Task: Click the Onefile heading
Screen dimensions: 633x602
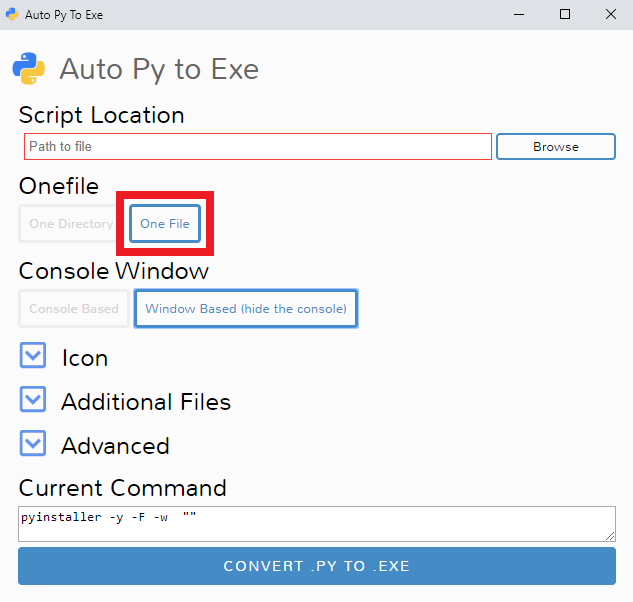Action: click(59, 186)
